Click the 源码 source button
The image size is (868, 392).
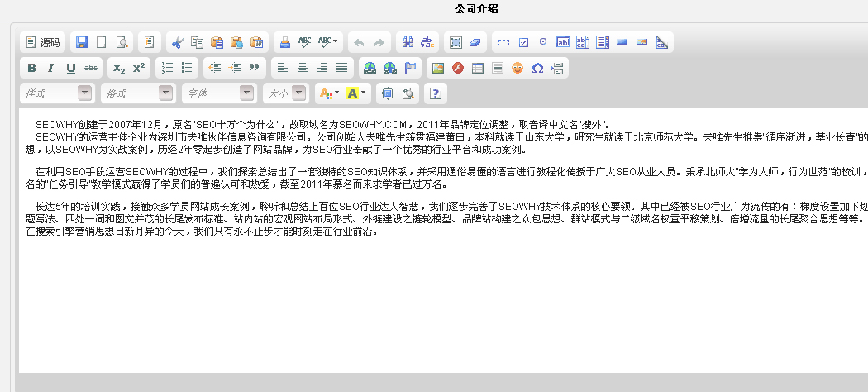click(43, 42)
